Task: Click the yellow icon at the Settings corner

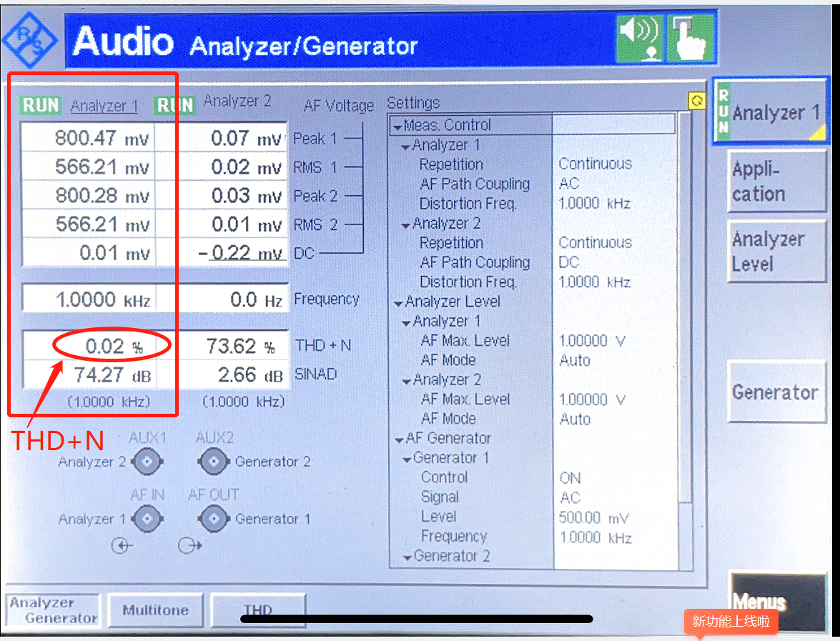Action: pos(696,101)
